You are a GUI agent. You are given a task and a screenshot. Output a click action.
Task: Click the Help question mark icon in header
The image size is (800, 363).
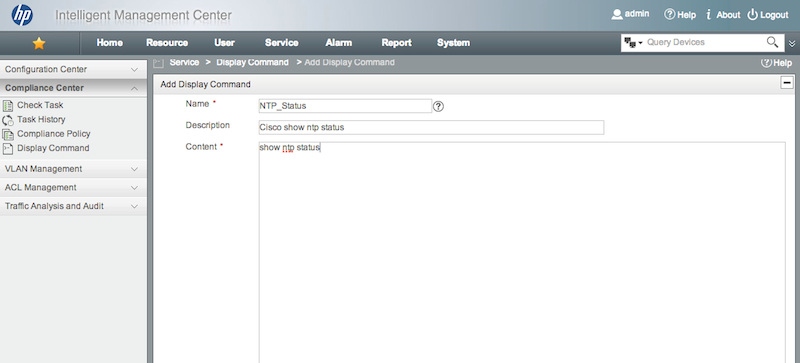[x=669, y=14]
